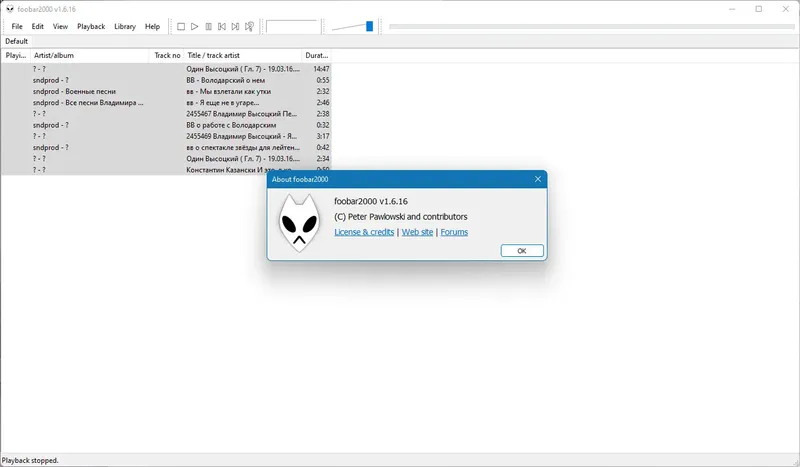Screen dimensions: 800x467
Task: Click the foobar2000 alien logo in dialog
Action: click(x=299, y=223)
